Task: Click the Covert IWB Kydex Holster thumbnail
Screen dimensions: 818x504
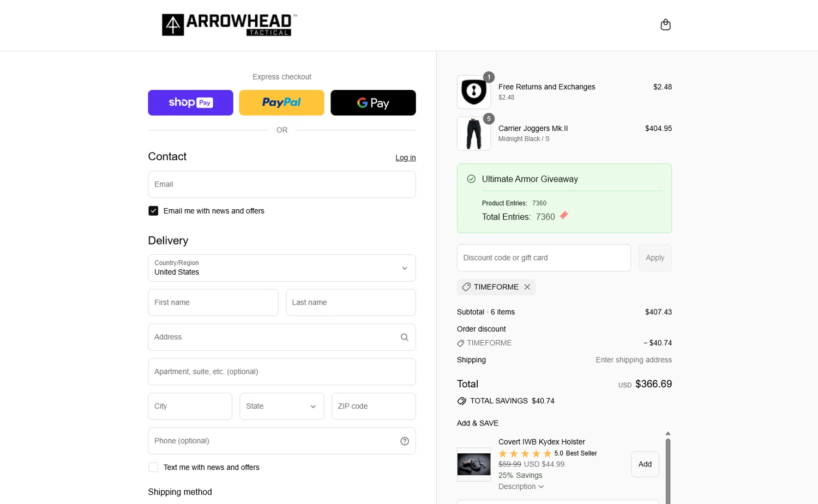Action: tap(473, 464)
